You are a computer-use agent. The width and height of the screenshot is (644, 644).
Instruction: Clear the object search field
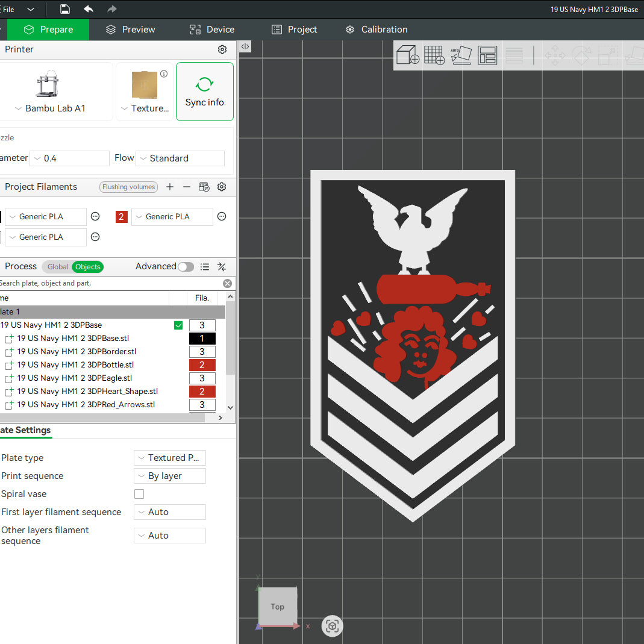pyautogui.click(x=227, y=283)
